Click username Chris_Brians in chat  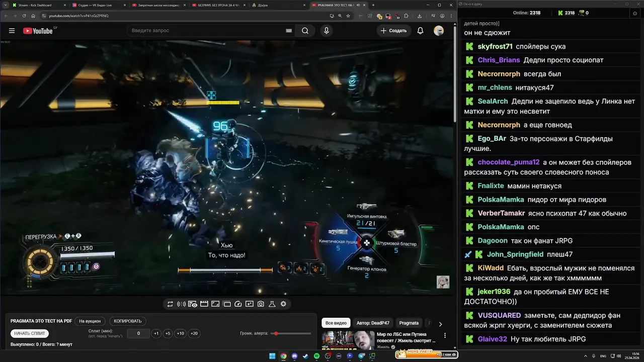click(x=499, y=60)
